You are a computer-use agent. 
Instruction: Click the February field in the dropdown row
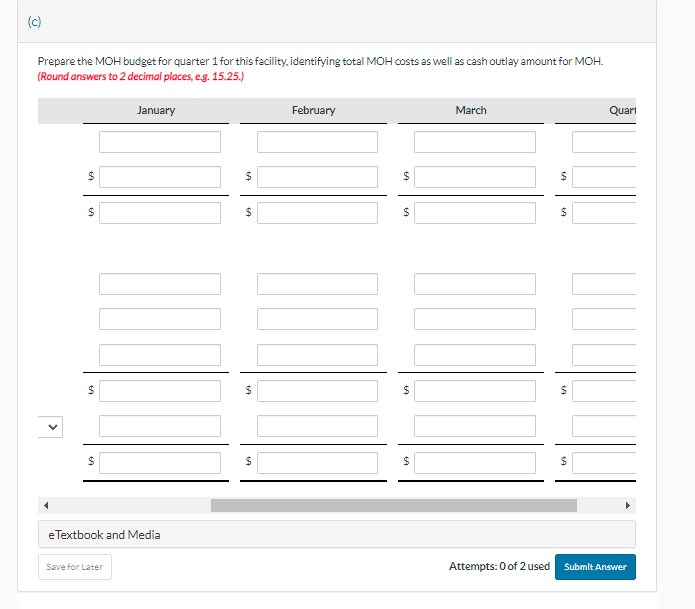(x=317, y=426)
